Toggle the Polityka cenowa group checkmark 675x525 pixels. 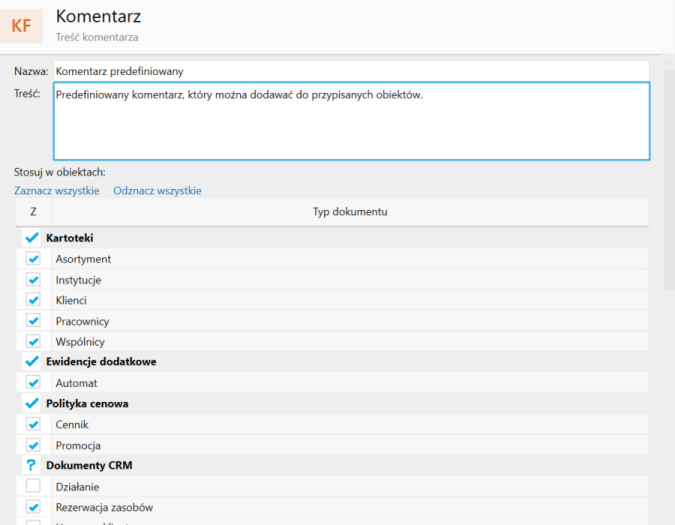coord(32,403)
